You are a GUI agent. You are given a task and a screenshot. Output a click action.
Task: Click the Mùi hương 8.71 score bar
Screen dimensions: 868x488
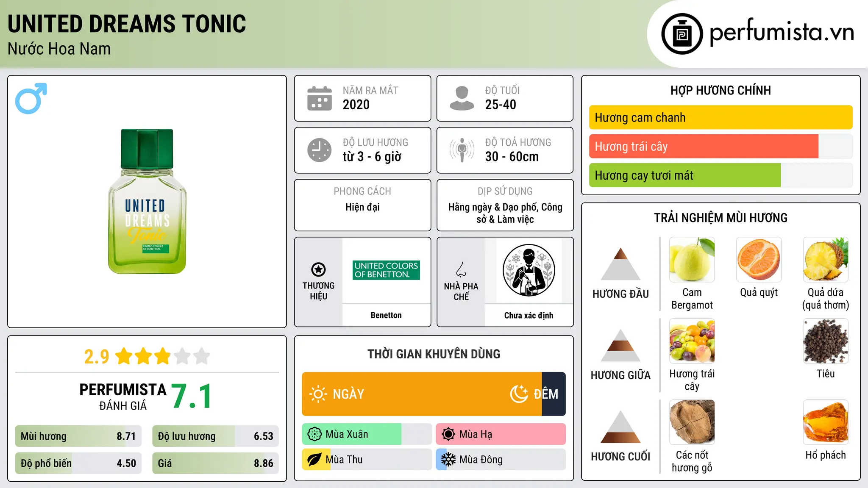tap(78, 436)
